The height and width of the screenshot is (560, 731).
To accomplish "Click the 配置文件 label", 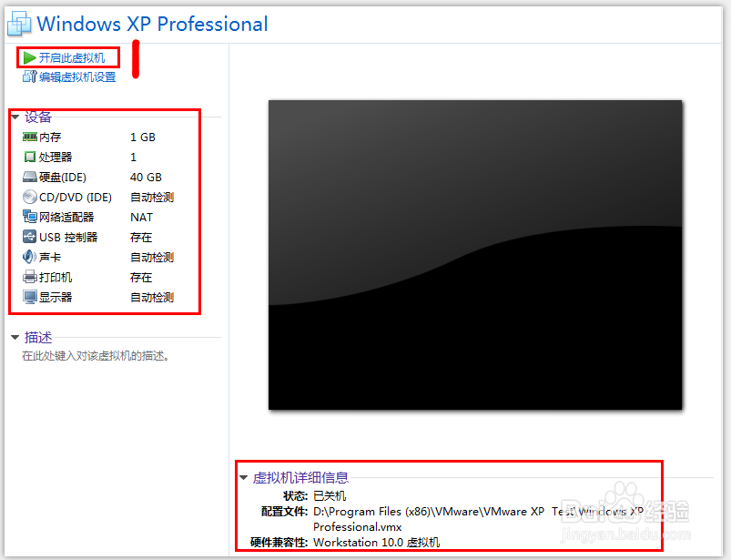I will pos(284,512).
